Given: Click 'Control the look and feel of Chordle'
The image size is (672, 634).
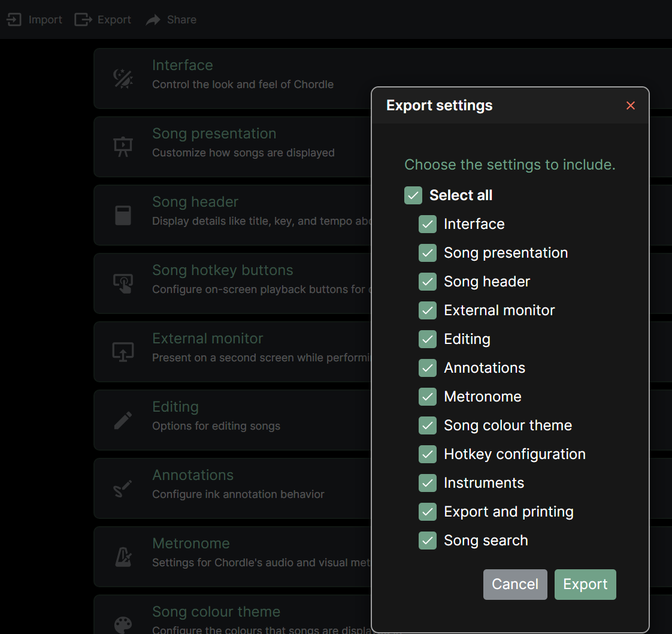Looking at the screenshot, I should click(243, 84).
